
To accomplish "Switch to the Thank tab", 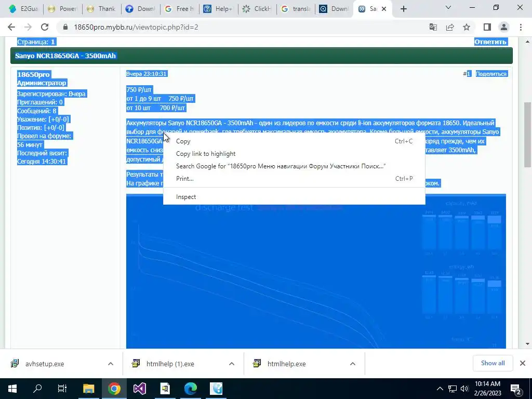I will (x=102, y=9).
